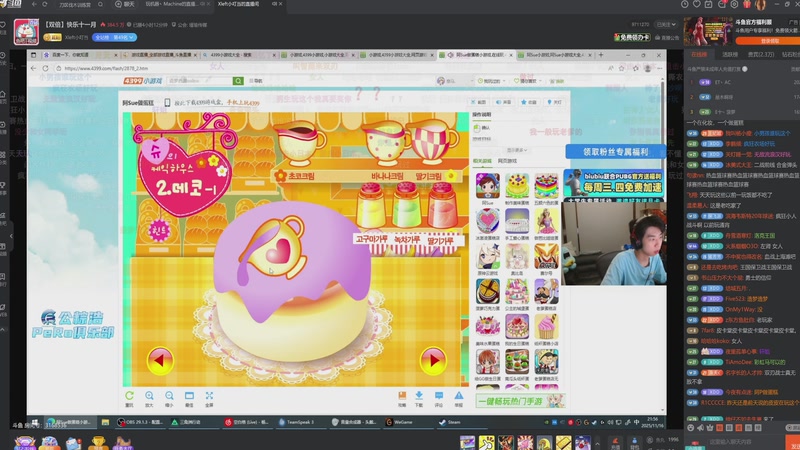The image size is (800, 450).
Task: Click the biubiu PUBG accelerator ad banner
Action: click(x=614, y=183)
